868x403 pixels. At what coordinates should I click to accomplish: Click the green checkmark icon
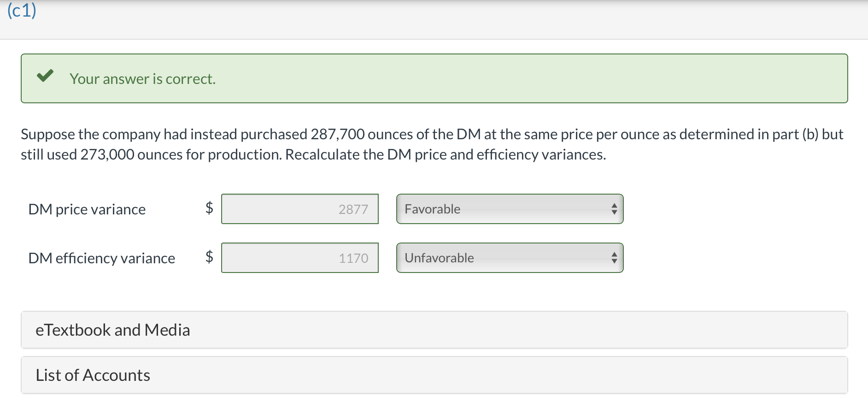45,76
